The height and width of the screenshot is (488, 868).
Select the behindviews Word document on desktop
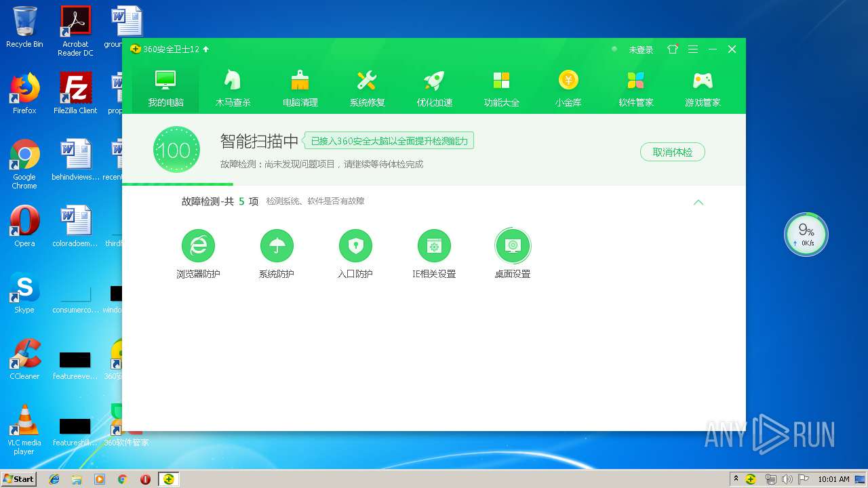tap(75, 160)
